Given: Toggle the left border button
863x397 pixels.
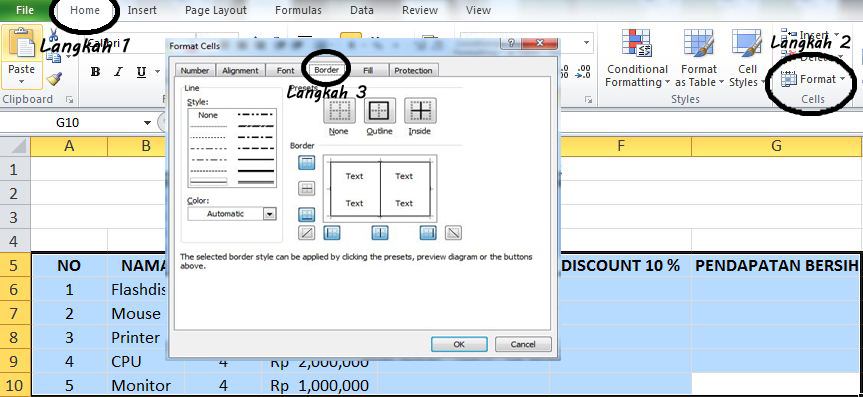Looking at the screenshot, I should 331,233.
